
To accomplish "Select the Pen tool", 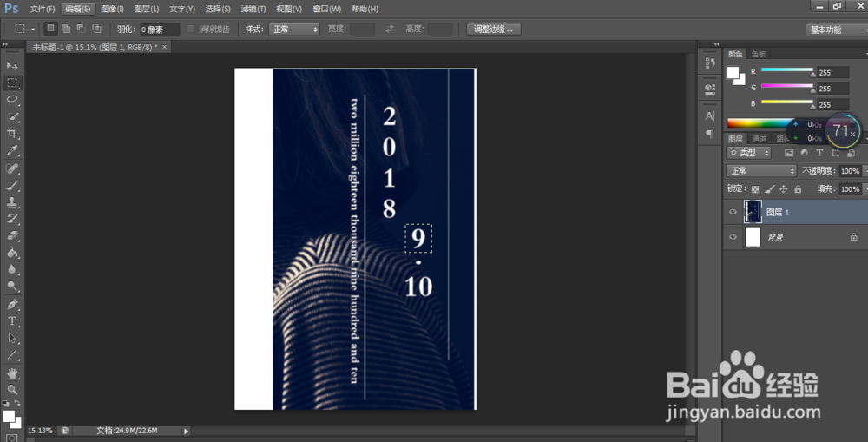I will point(11,304).
